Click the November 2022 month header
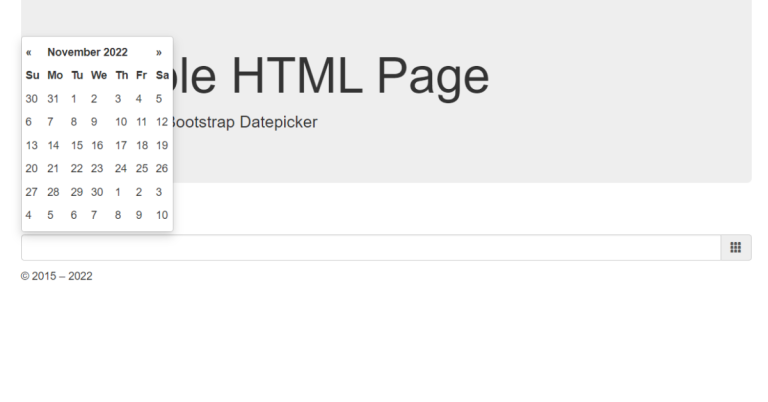 (88, 52)
